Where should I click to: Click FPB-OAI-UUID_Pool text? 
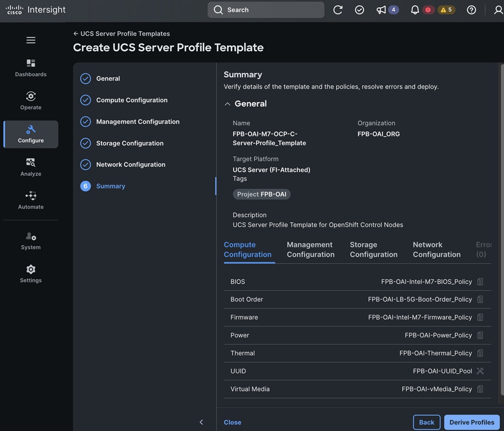tap(442, 371)
